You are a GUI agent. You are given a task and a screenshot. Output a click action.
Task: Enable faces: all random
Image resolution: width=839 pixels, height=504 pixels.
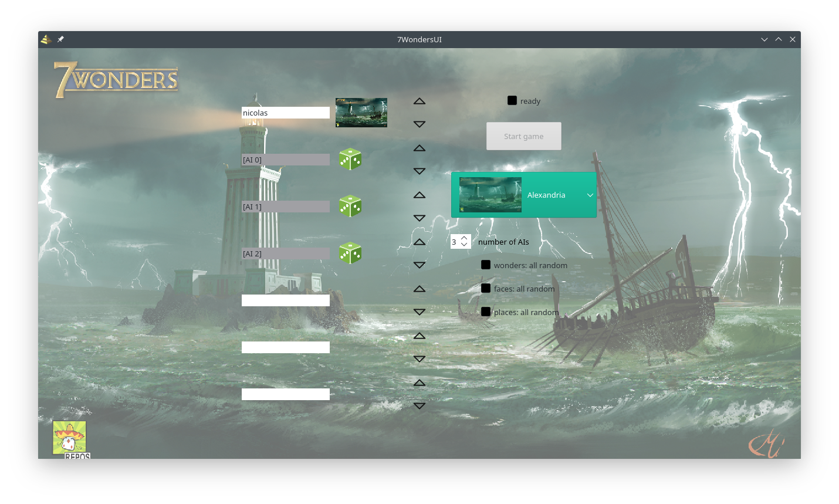tap(486, 288)
